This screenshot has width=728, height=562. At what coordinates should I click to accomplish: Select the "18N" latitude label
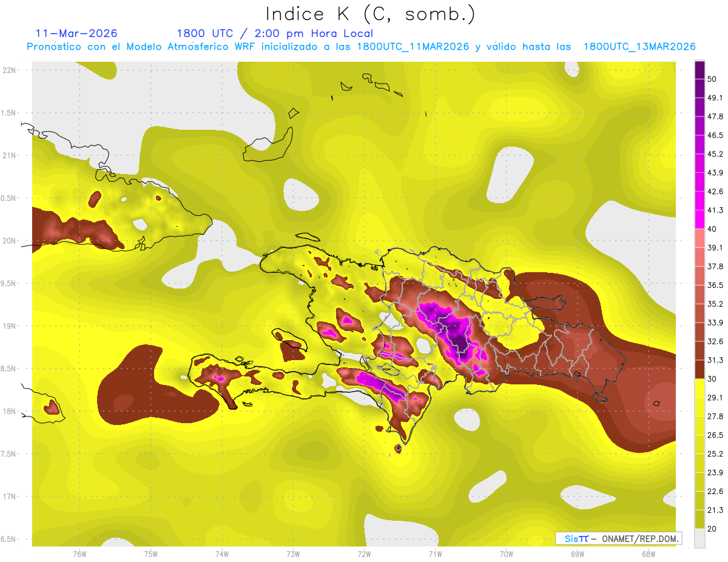[8, 412]
